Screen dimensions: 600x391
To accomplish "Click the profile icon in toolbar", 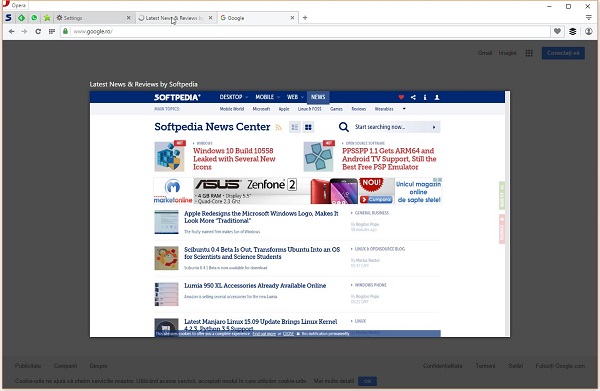I will 589,31.
